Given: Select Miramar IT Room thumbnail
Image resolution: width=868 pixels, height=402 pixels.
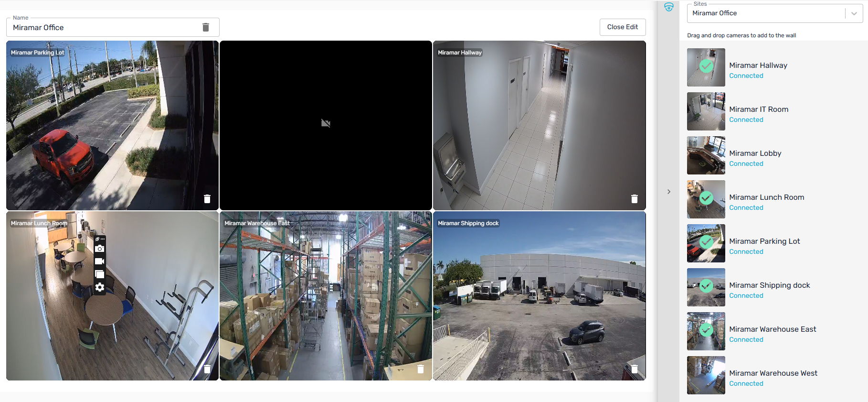Looking at the screenshot, I should (706, 111).
